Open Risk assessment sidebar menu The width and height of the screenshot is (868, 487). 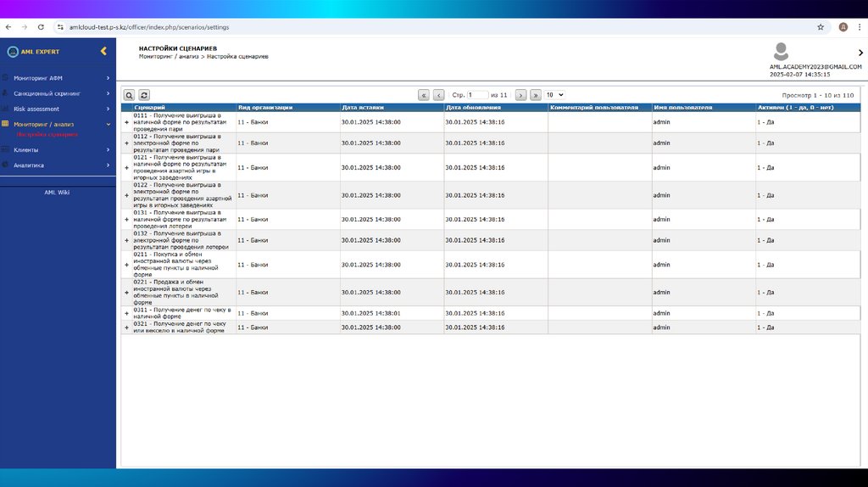tap(58, 109)
